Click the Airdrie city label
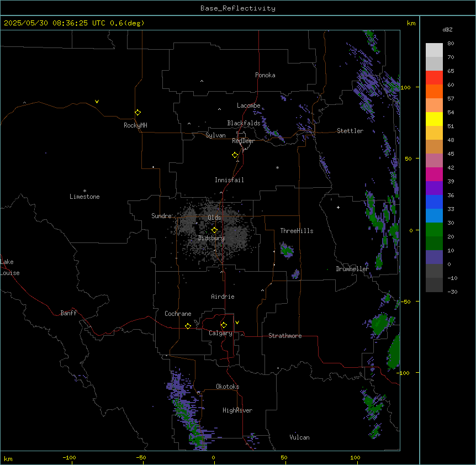The height and width of the screenshot is (465, 476). point(223,297)
